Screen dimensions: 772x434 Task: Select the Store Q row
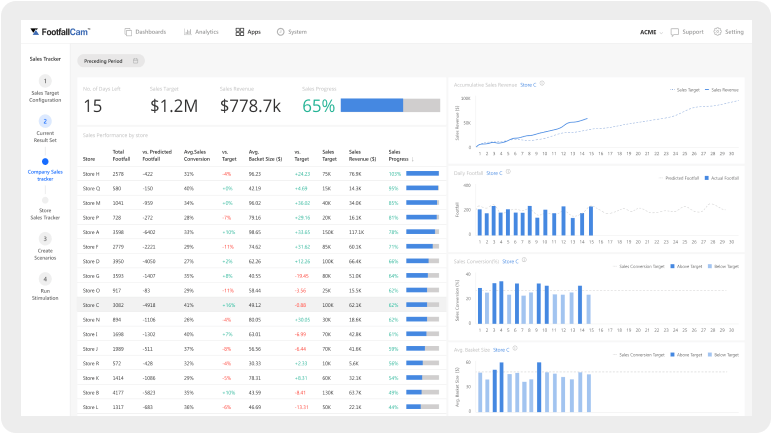pyautogui.click(x=261, y=189)
